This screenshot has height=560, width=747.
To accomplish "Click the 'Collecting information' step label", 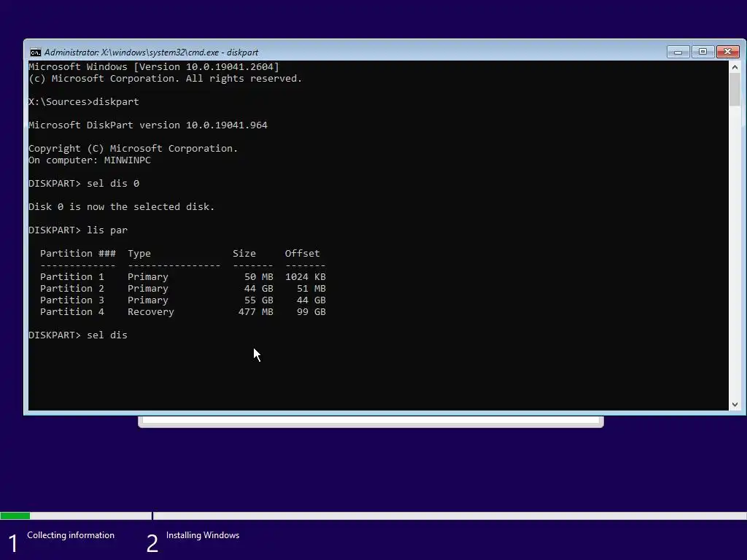I will coord(71,535).
